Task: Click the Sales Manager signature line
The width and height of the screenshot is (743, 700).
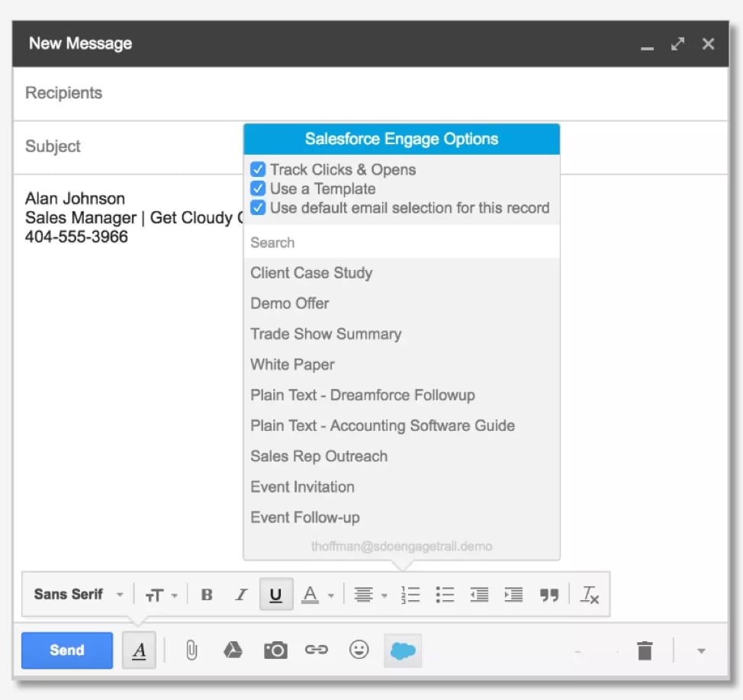Action: point(134,217)
